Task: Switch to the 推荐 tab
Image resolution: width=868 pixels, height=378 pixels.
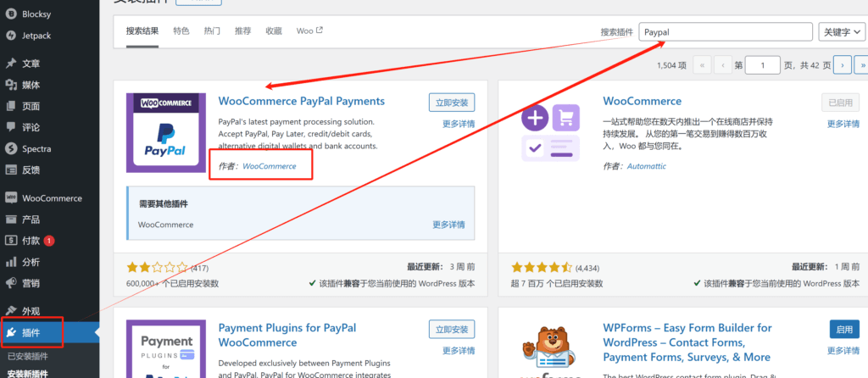Action: [242, 31]
